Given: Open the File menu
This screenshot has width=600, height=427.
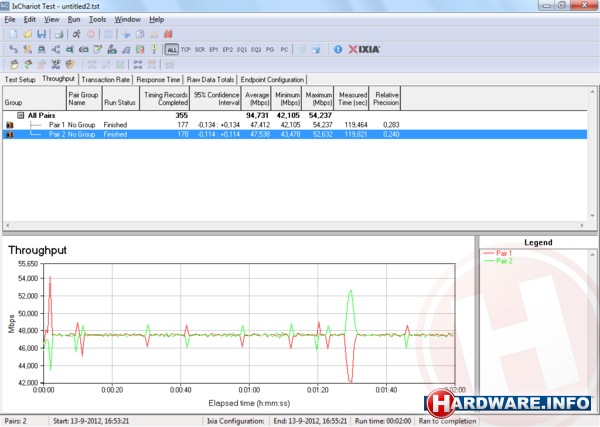Looking at the screenshot, I should click(x=10, y=20).
